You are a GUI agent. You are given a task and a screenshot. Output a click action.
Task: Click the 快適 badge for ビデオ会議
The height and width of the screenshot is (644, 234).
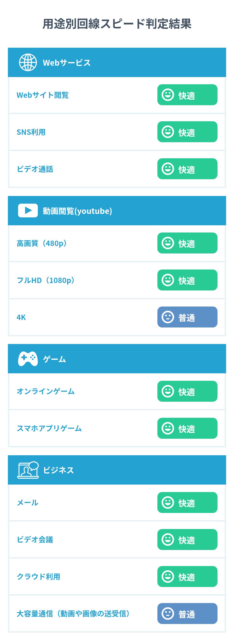(x=187, y=539)
